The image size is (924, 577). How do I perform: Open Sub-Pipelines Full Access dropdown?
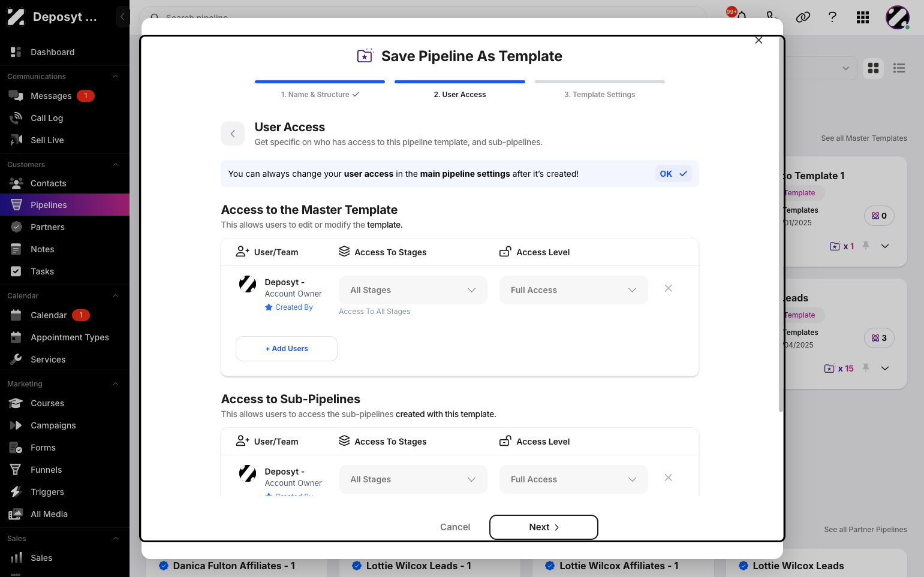pos(574,479)
